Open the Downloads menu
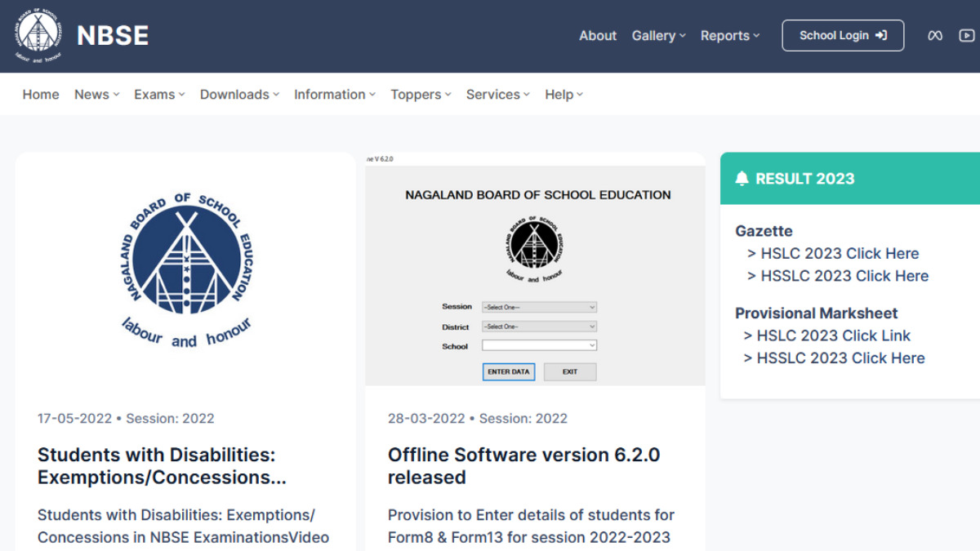The width and height of the screenshot is (980, 551). click(239, 95)
